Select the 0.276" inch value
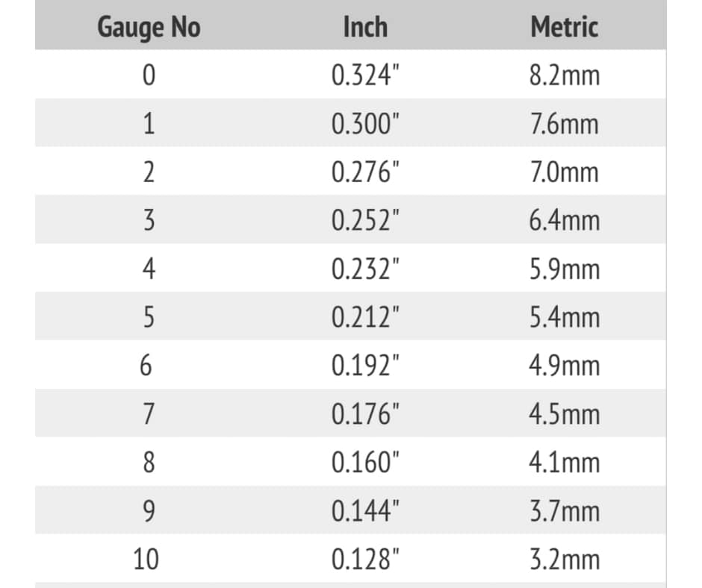Screen dimensions: 702x588 365,172
